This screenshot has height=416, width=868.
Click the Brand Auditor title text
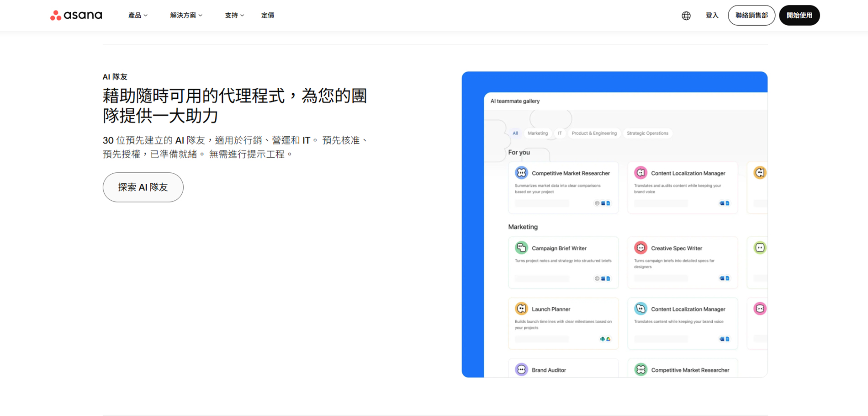pyautogui.click(x=549, y=370)
